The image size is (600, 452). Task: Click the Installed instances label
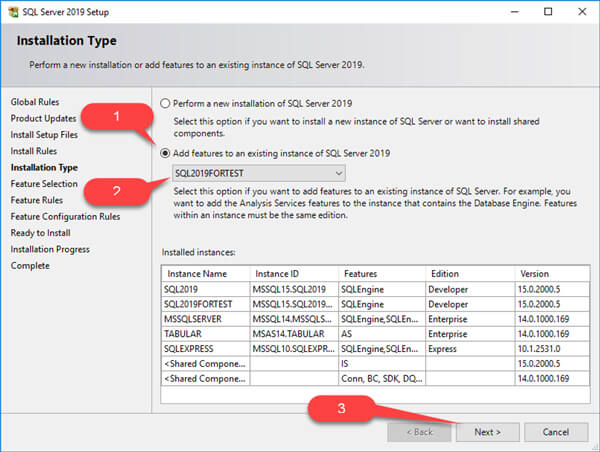199,253
